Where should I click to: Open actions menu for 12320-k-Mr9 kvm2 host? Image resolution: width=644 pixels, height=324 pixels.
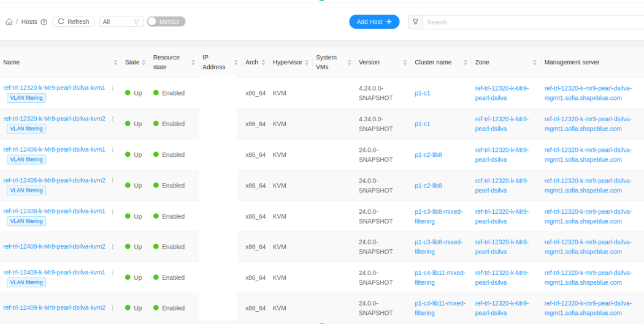coord(113,119)
